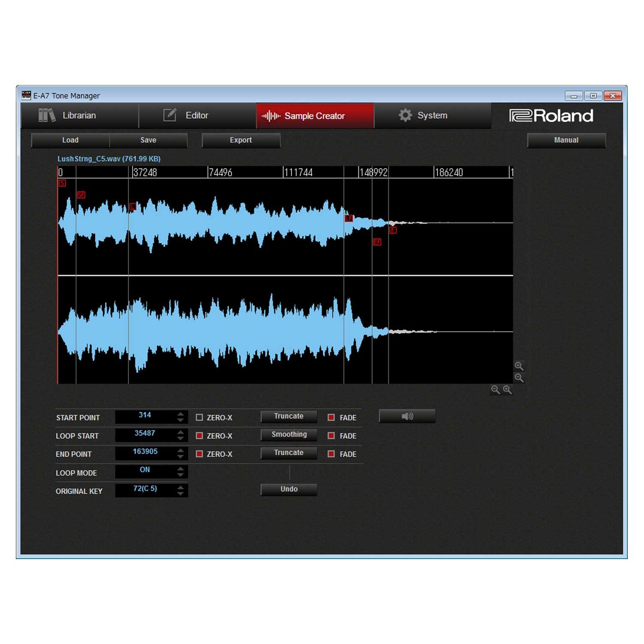The width and height of the screenshot is (644, 644).
Task: Click the Editor pencil icon
Action: pos(170,115)
